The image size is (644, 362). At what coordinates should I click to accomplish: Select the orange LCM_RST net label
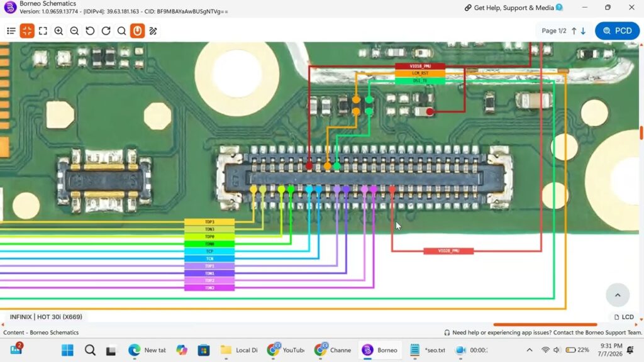[x=419, y=74]
